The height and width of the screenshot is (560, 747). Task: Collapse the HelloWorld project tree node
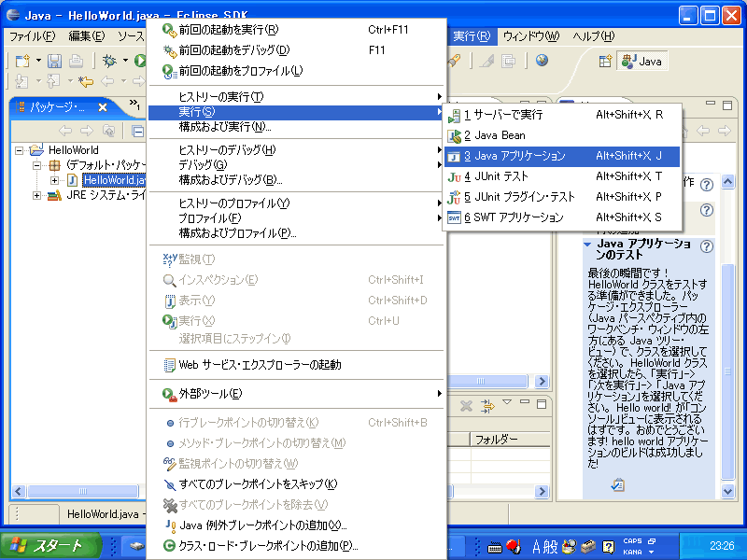(21, 150)
